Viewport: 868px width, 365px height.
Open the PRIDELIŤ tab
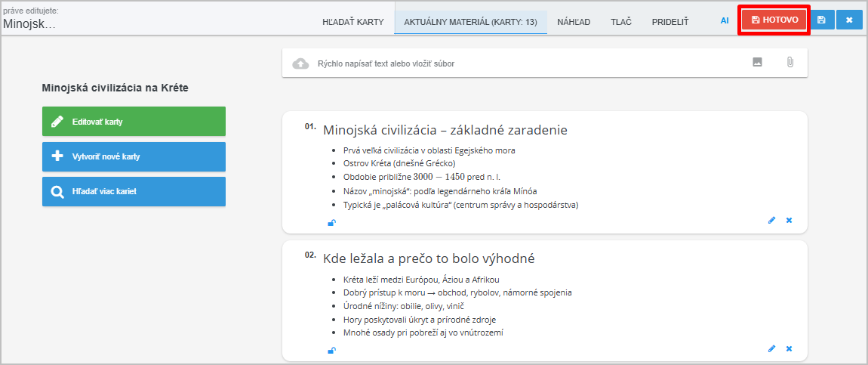(670, 22)
